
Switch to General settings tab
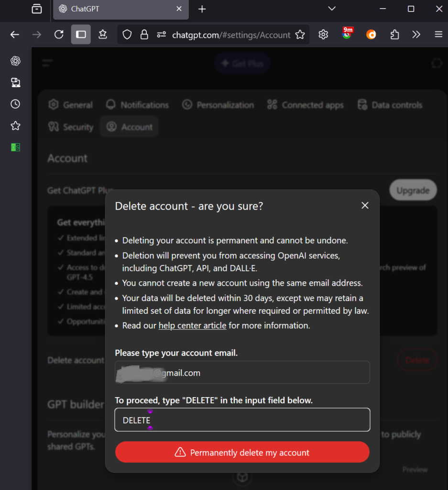pyautogui.click(x=71, y=105)
